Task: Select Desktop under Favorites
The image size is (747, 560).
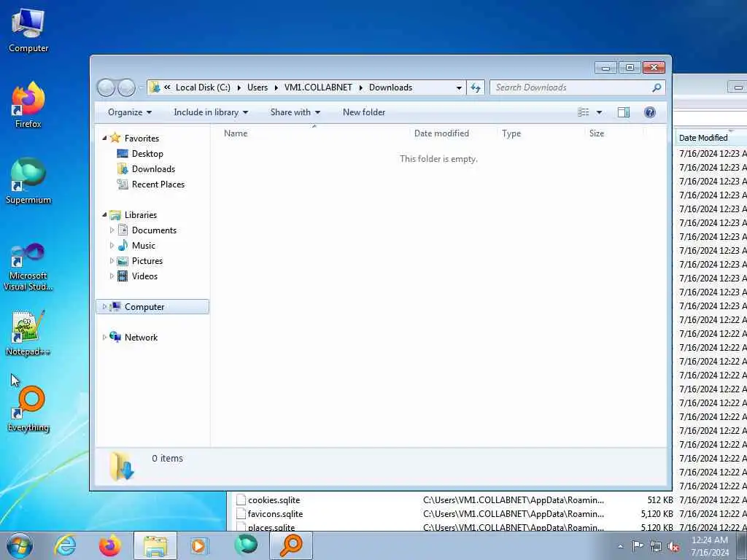Action: [x=140, y=154]
